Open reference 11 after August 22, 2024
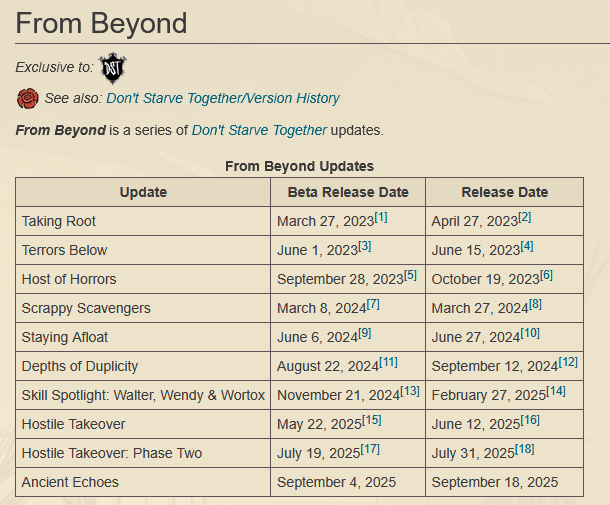This screenshot has height=505, width=610. (388, 362)
